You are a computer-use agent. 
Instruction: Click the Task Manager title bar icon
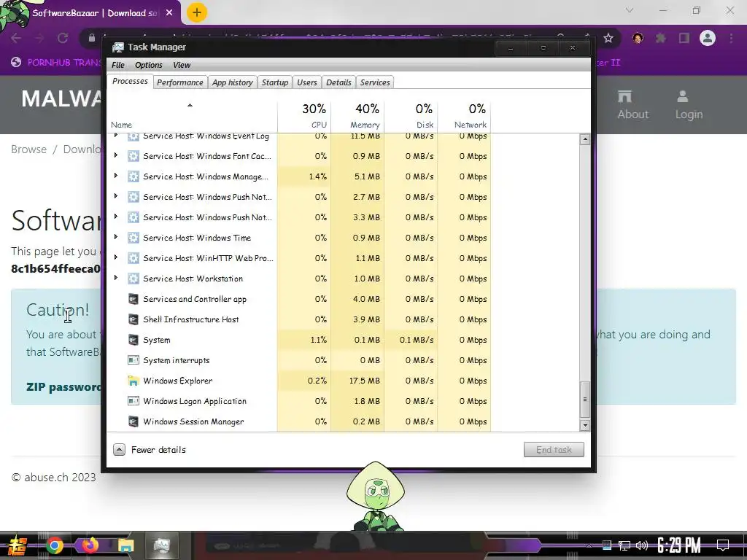117,47
